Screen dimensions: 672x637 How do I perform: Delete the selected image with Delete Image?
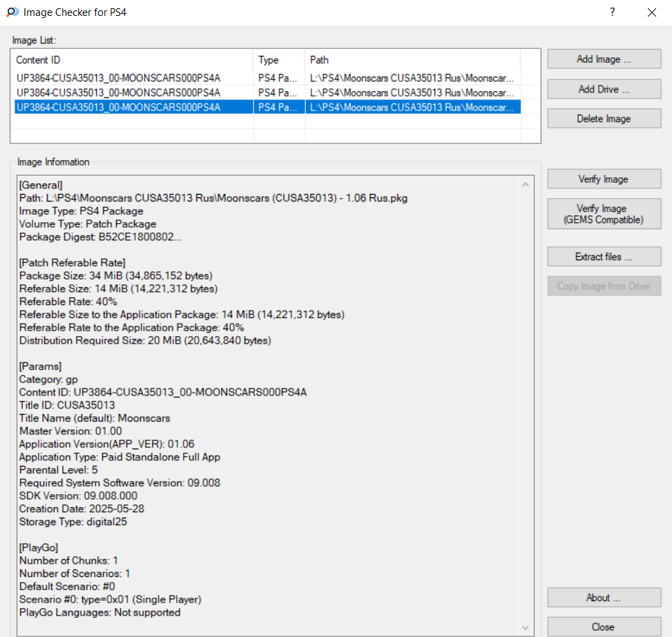point(604,119)
